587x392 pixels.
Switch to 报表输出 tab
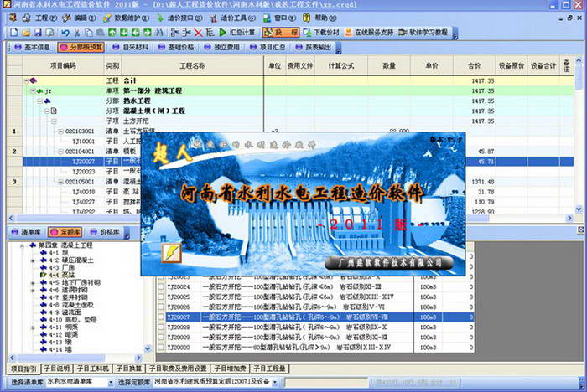tap(314, 47)
